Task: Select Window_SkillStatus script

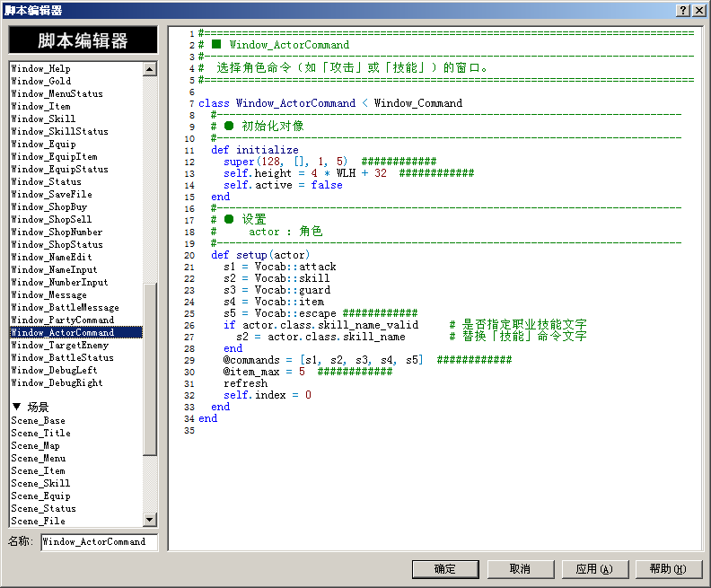Action: pos(76,131)
